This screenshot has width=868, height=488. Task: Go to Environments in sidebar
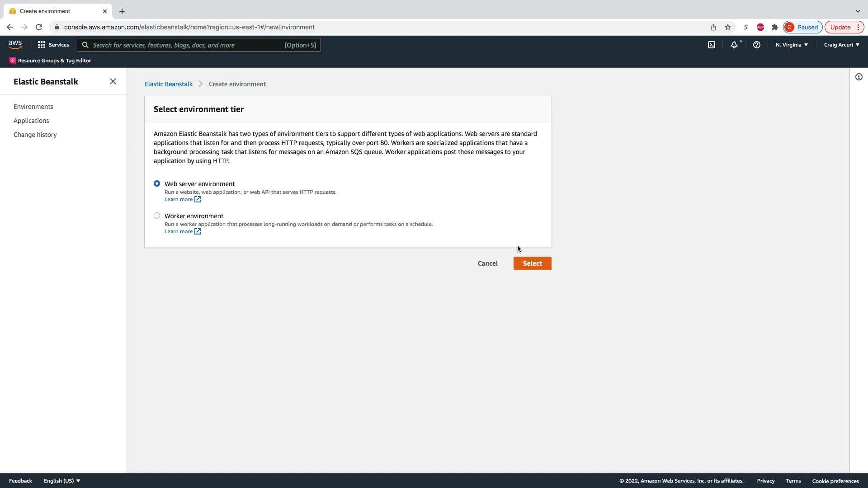[x=33, y=107]
